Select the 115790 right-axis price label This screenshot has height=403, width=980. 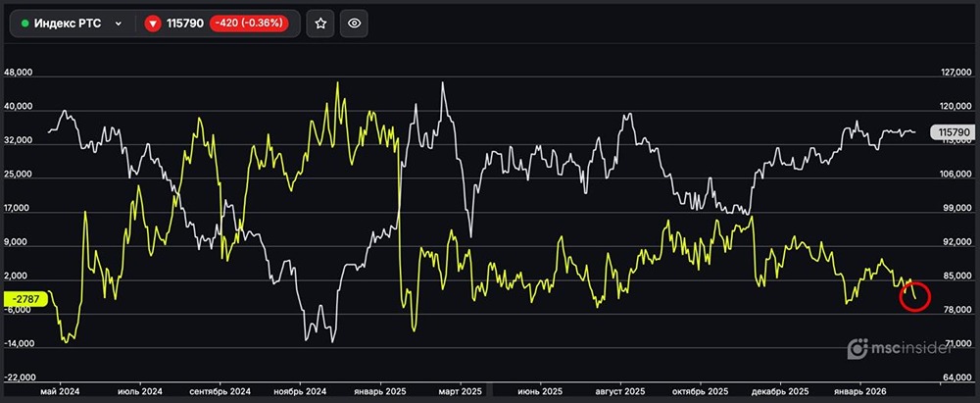click(x=954, y=132)
